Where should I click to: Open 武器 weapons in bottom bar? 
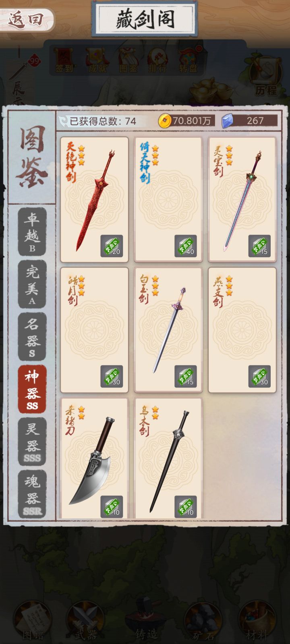pyautogui.click(x=86, y=620)
